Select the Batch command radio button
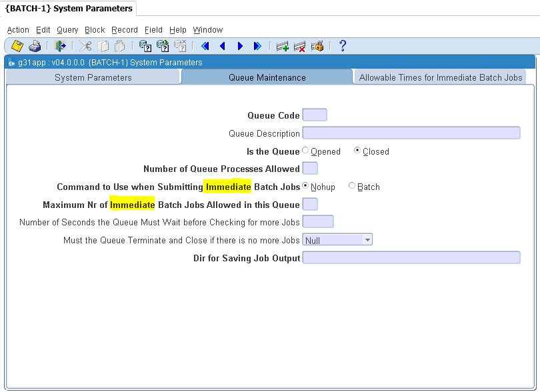 pyautogui.click(x=352, y=186)
